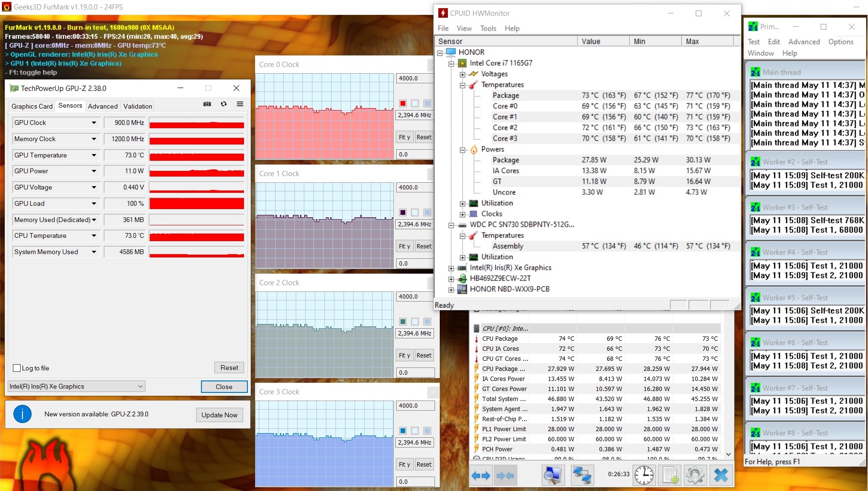Click Worker #5 Self-Test window icon
Screen dimensions: 868x491
tap(756, 298)
